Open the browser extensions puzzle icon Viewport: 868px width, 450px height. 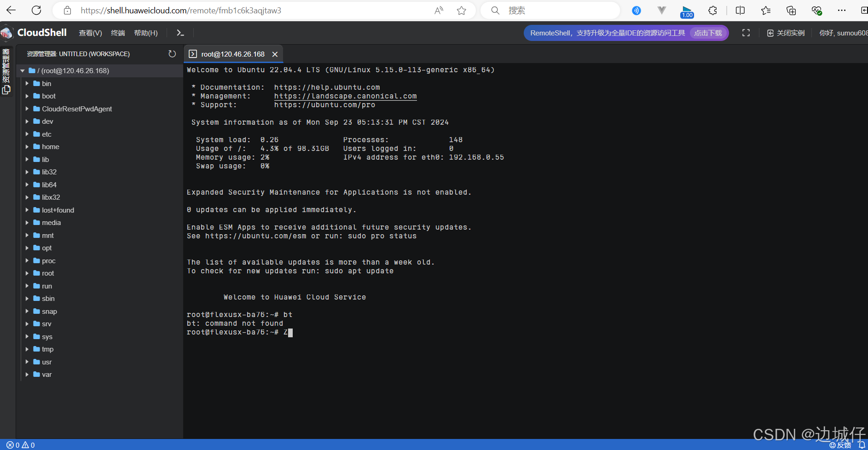click(x=712, y=10)
